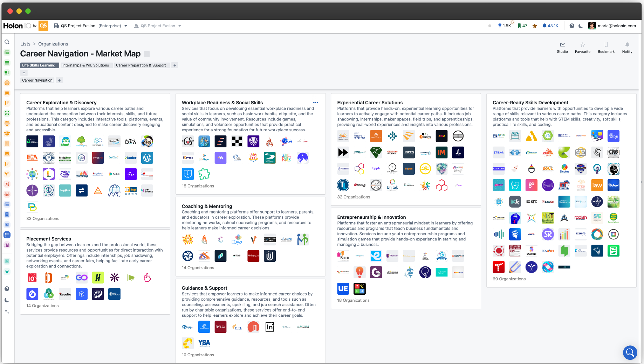The image size is (644, 364).
Task: Open the graduation cap sidebar icon
Action: (x=7, y=133)
